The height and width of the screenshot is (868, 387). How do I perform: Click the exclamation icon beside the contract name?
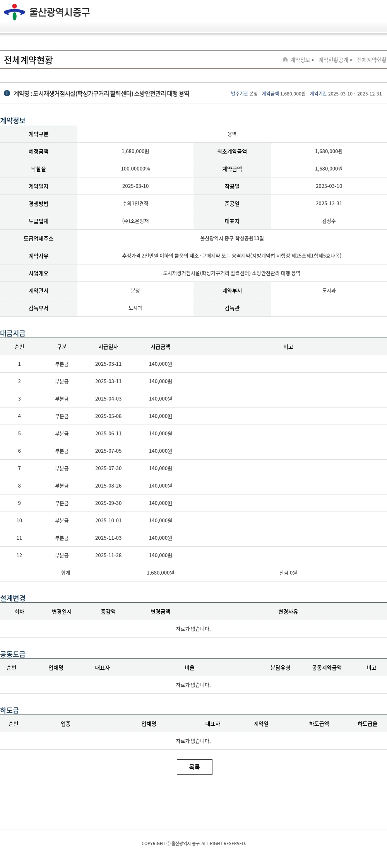point(7,93)
